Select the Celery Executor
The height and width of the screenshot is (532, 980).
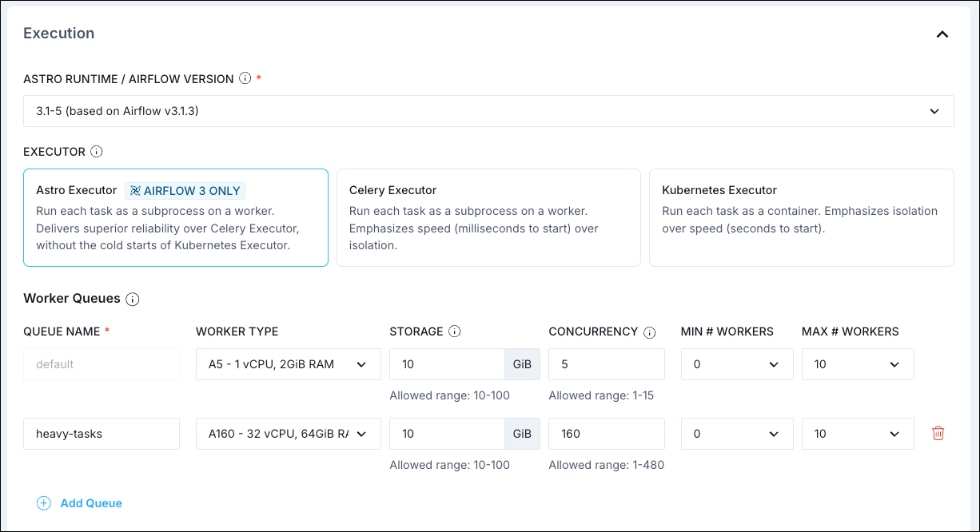click(x=488, y=217)
